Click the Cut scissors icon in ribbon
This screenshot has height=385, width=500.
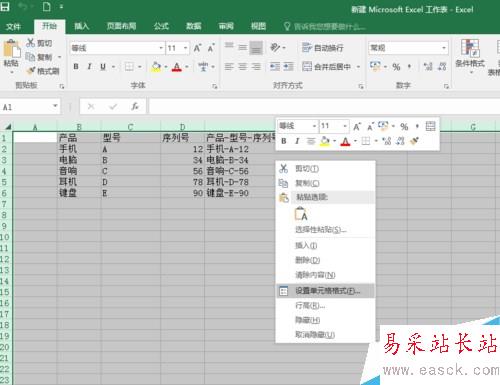31,43
